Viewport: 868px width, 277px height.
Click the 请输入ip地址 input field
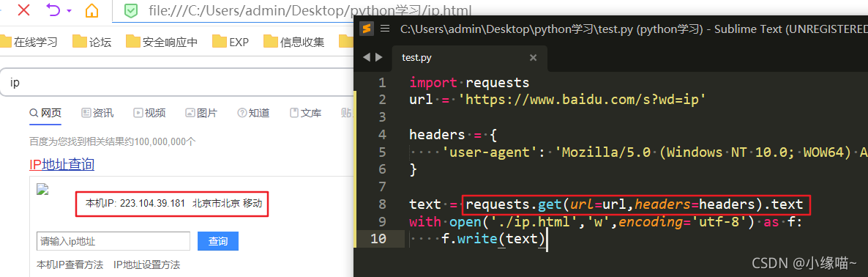pyautogui.click(x=113, y=242)
